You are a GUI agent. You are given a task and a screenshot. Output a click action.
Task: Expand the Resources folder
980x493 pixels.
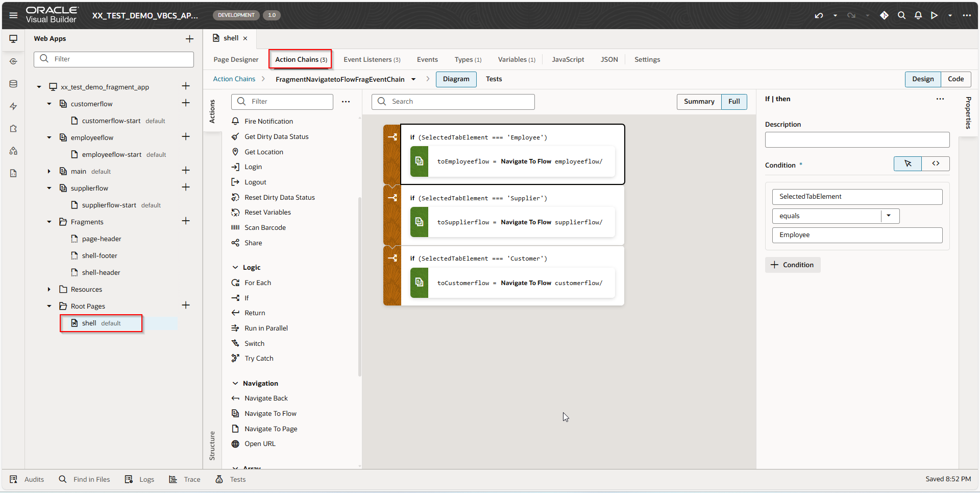coord(49,289)
